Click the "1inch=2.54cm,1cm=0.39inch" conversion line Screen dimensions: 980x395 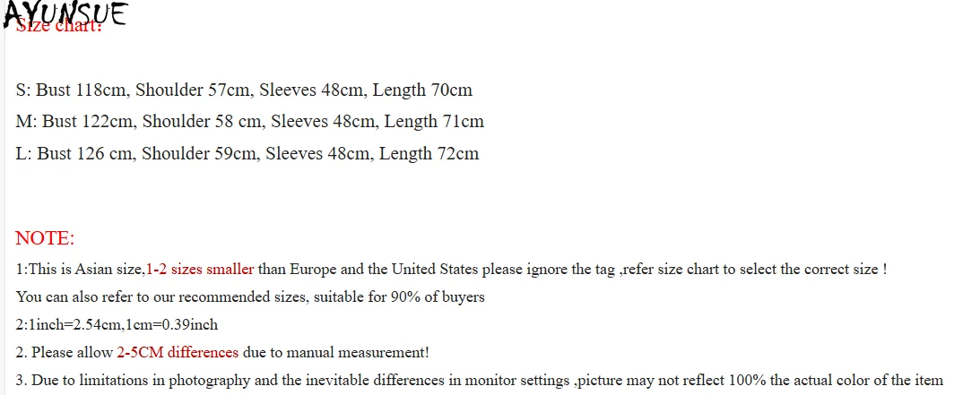[117, 324]
